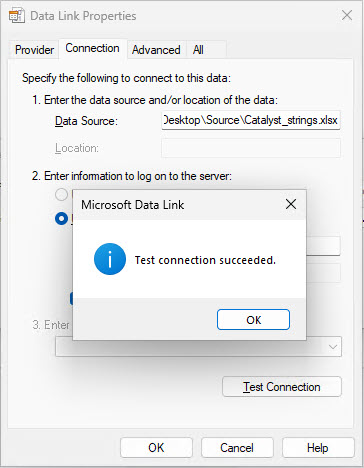Switch to the Provider tab
This screenshot has height=468, width=364.
point(34,50)
